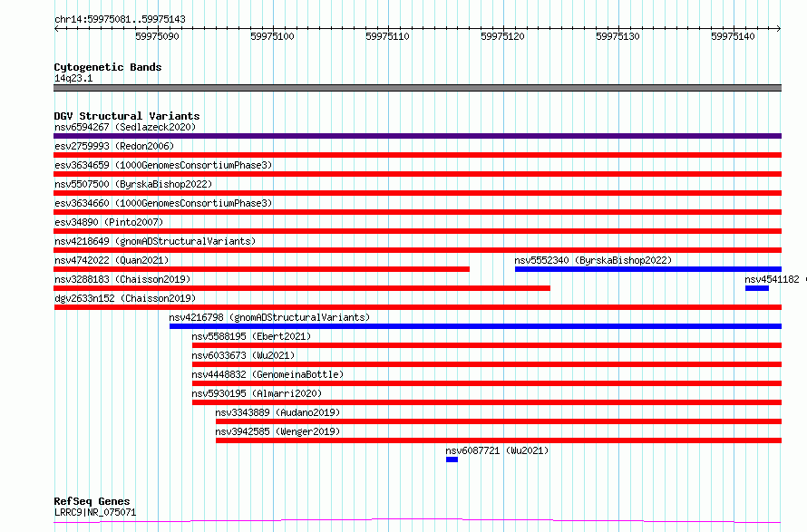The width and height of the screenshot is (807, 532).
Task: Click the red esv2759993 variant bar
Action: click(417, 155)
